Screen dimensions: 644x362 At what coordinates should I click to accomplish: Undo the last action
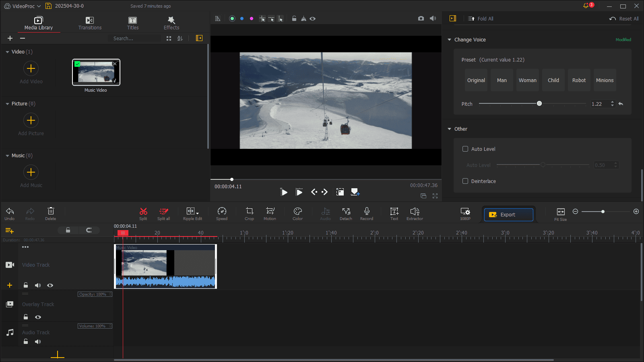click(10, 214)
